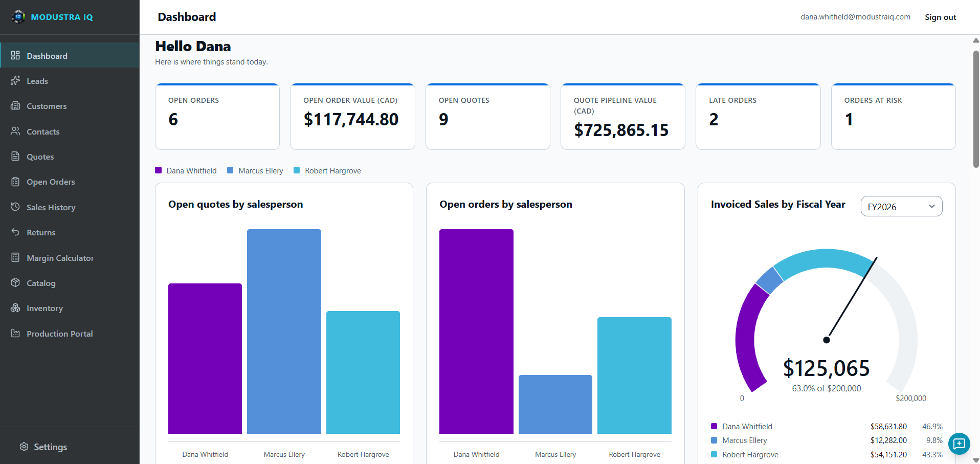Click the Customers building icon
This screenshot has width=980, height=464.
pyautogui.click(x=15, y=106)
